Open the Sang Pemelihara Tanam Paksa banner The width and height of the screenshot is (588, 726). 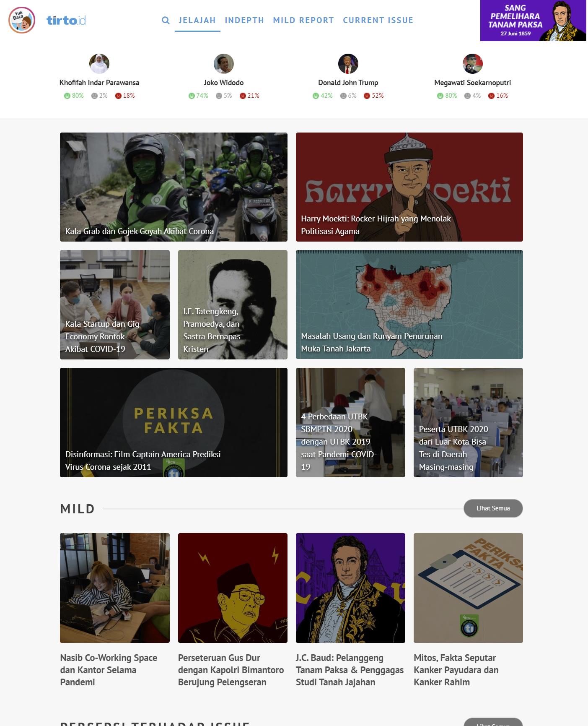click(533, 21)
